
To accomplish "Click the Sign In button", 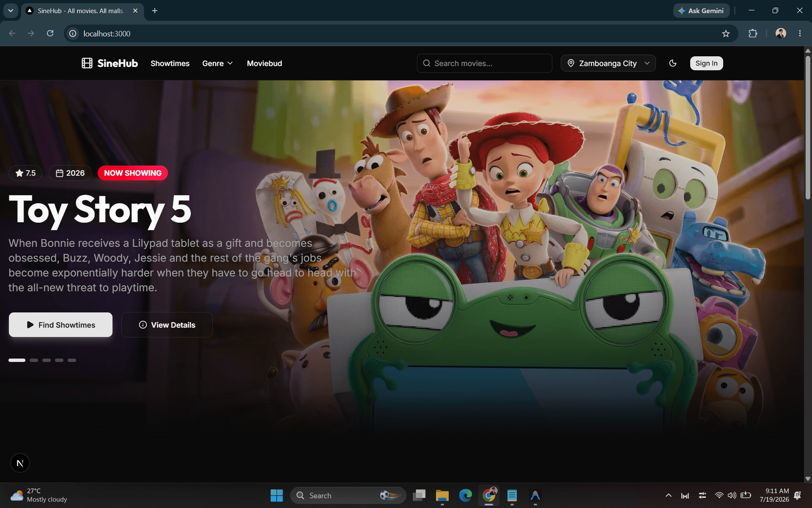I will click(x=706, y=63).
